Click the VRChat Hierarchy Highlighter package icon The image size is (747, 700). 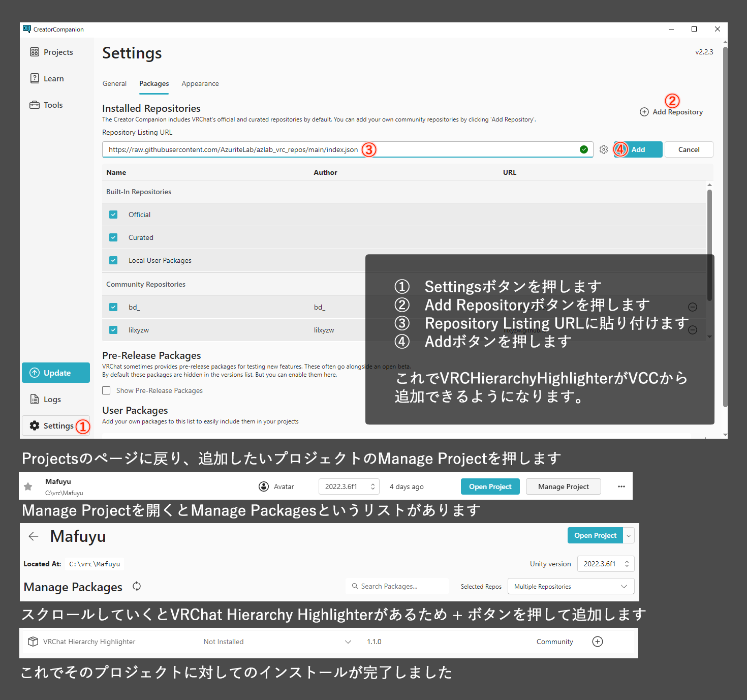33,642
